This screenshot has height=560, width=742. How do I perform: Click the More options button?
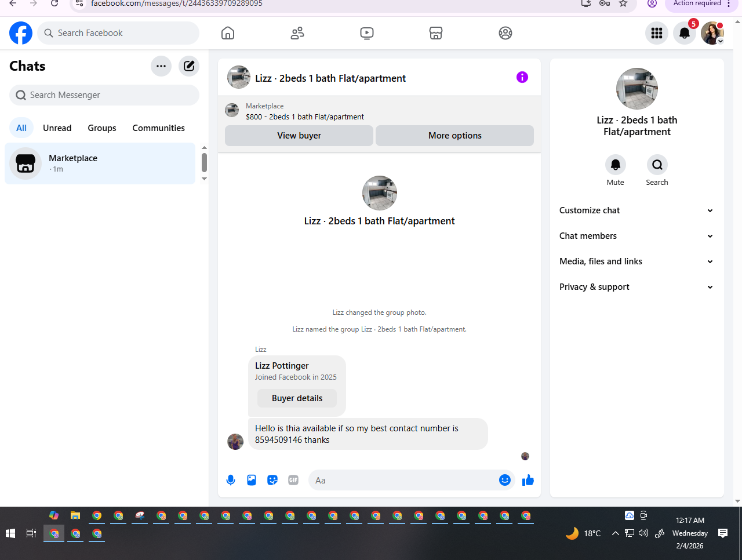coord(455,136)
